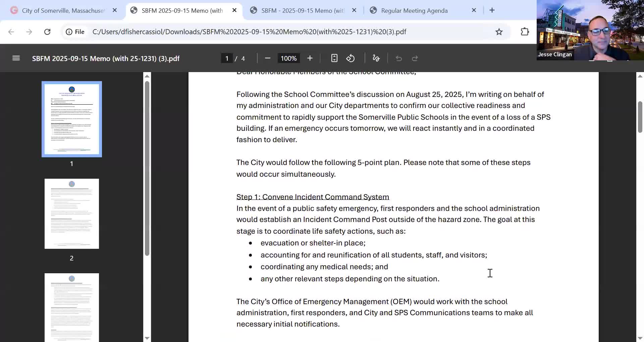Open the Regular Meeting Agenda tab
The height and width of the screenshot is (342, 644).
pyautogui.click(x=414, y=10)
